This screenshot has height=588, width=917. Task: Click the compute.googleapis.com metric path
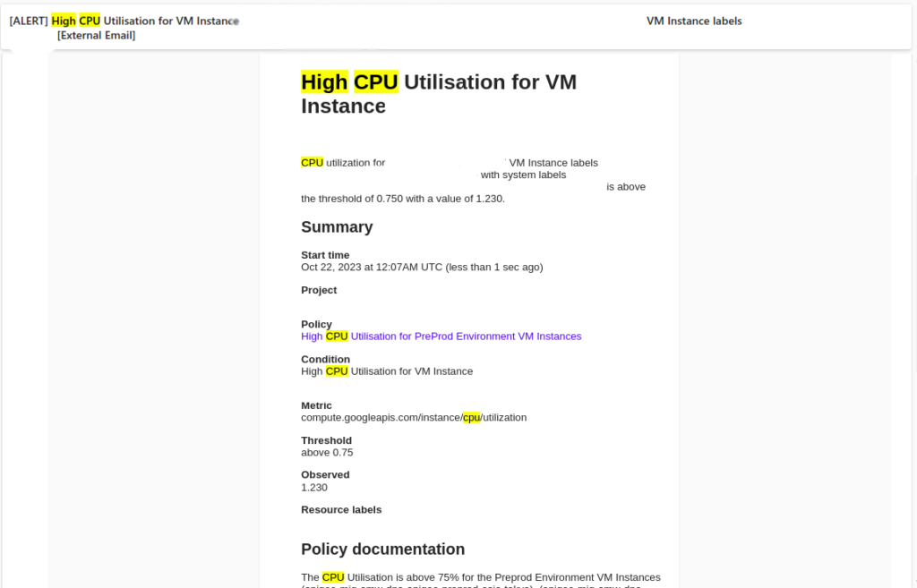pos(414,418)
